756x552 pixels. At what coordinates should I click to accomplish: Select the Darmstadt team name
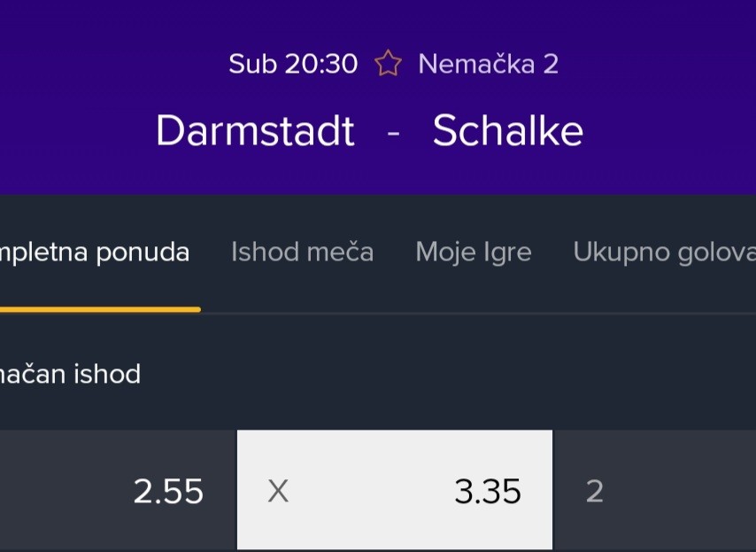[255, 131]
